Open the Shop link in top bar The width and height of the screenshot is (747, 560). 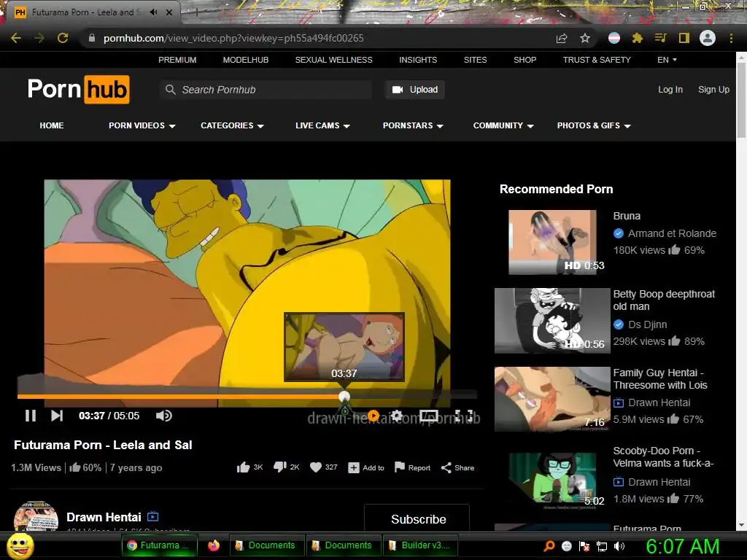click(x=525, y=60)
